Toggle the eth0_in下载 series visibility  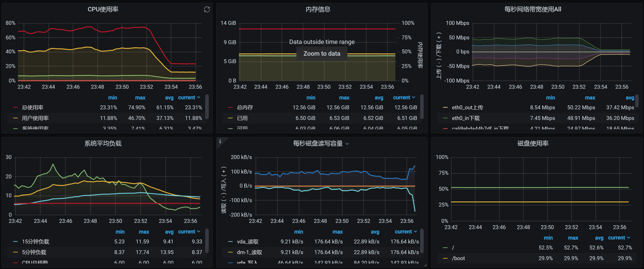465,118
